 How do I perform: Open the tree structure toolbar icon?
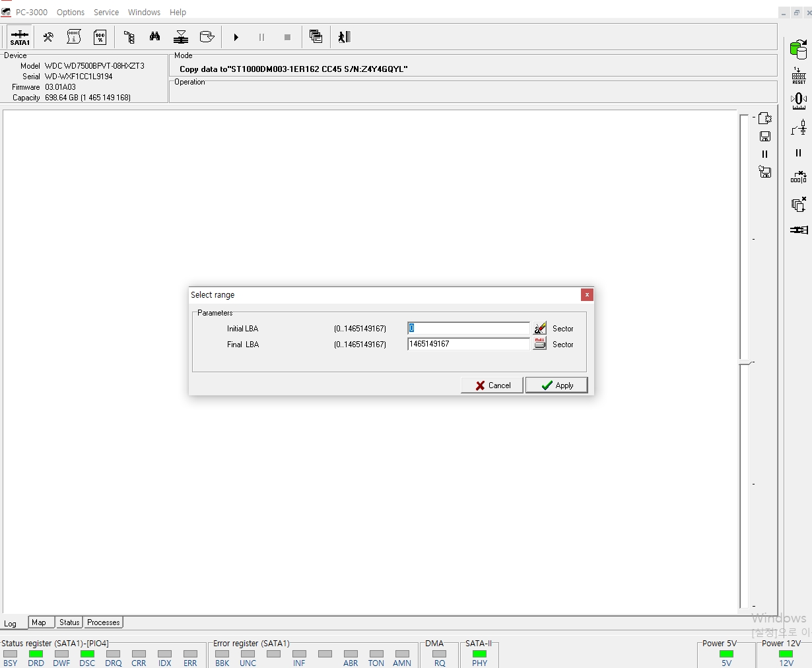pyautogui.click(x=129, y=37)
